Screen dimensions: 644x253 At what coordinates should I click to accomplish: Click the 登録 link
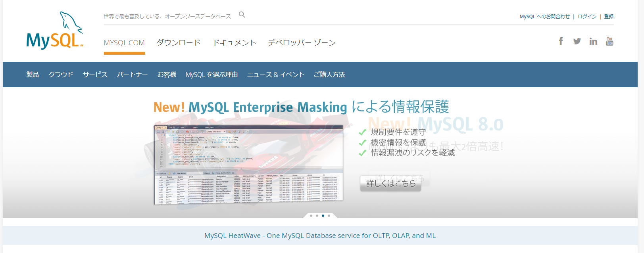tap(609, 17)
